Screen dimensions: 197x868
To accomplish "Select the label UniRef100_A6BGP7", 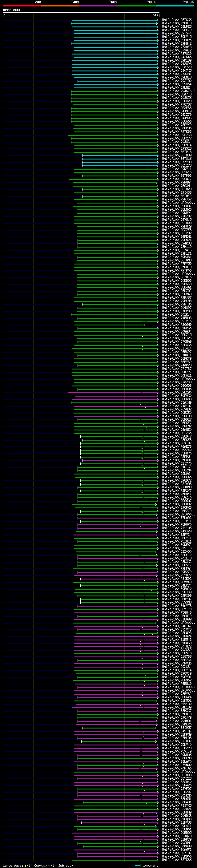I will coord(177,352).
